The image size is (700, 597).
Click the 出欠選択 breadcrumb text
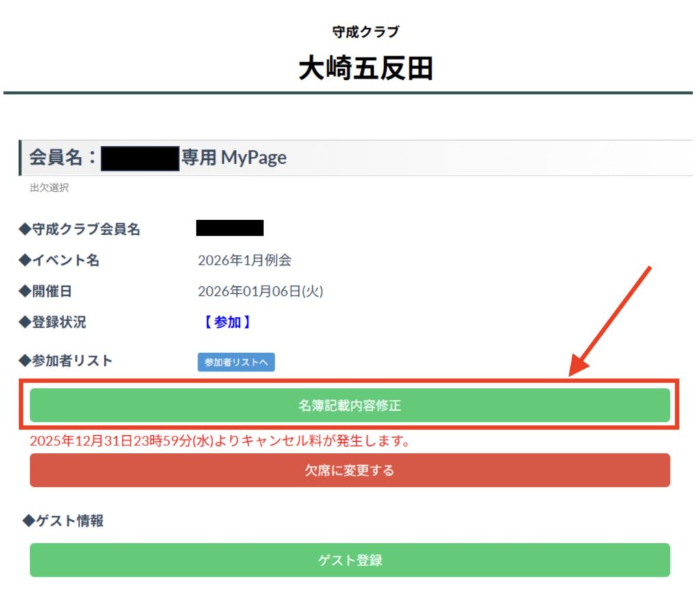coord(49,188)
